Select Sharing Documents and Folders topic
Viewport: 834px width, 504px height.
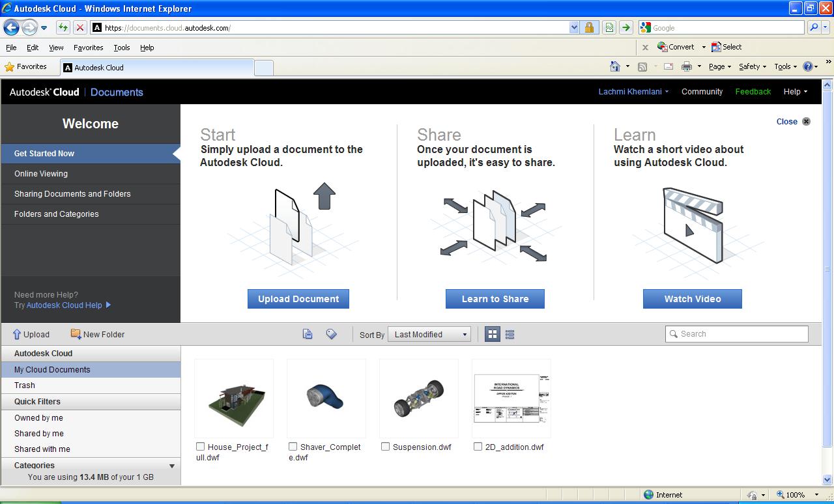[91, 194]
